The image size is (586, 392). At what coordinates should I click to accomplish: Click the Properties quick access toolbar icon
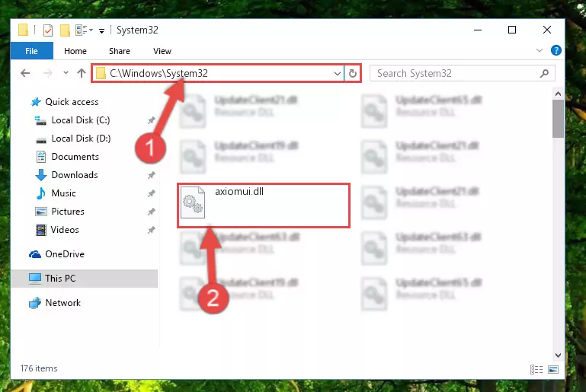48,30
